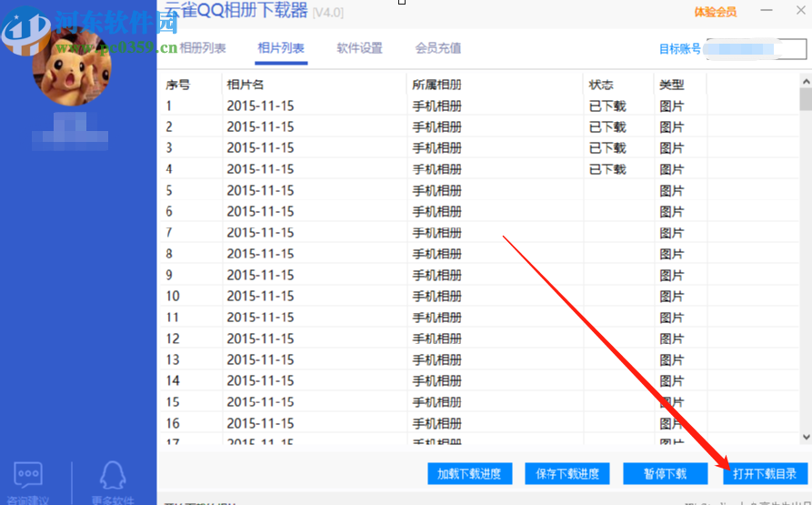Select photo name in row 1
The height and width of the screenshot is (505, 812).
click(x=260, y=106)
